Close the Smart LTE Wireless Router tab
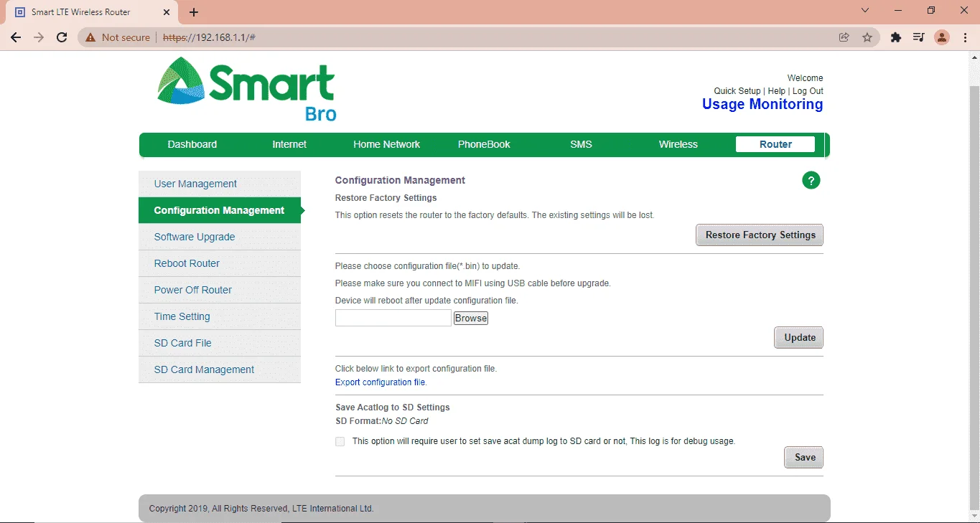Viewport: 980px width, 523px height. [x=167, y=12]
